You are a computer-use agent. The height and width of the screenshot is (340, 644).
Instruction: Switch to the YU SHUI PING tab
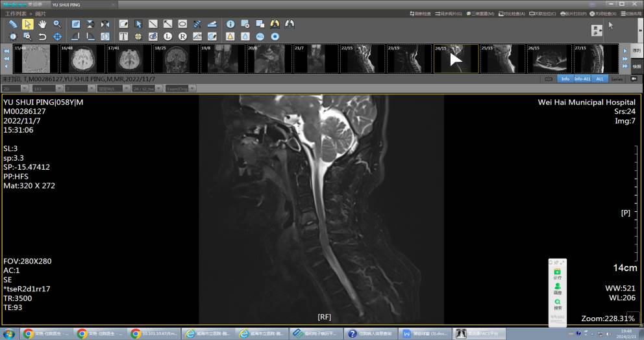(66, 5)
